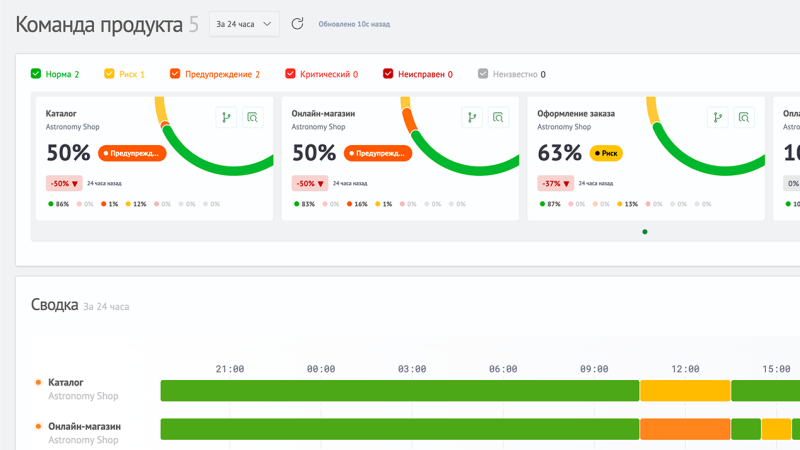Click the 87% green legend value on Оформление заказа
The width and height of the screenshot is (800, 450).
click(x=550, y=204)
